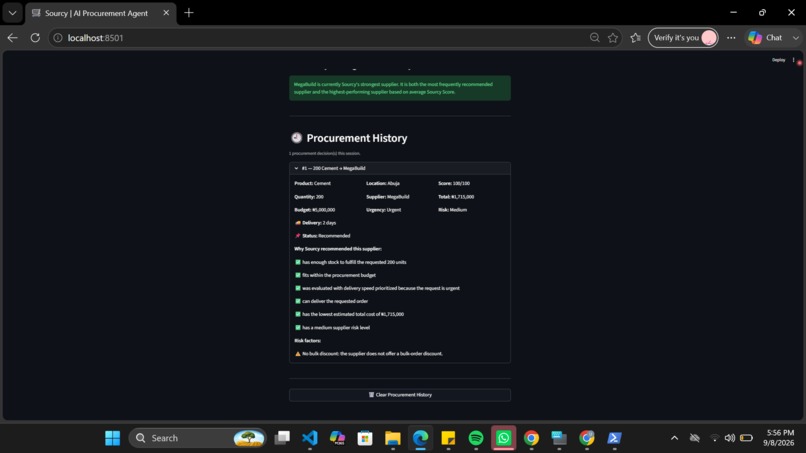Open the Copilot Chat panel
The width and height of the screenshot is (806, 453).
765,38
